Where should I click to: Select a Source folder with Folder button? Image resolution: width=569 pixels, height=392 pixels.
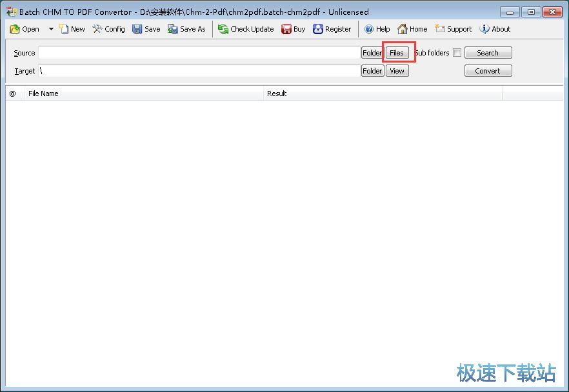click(372, 52)
